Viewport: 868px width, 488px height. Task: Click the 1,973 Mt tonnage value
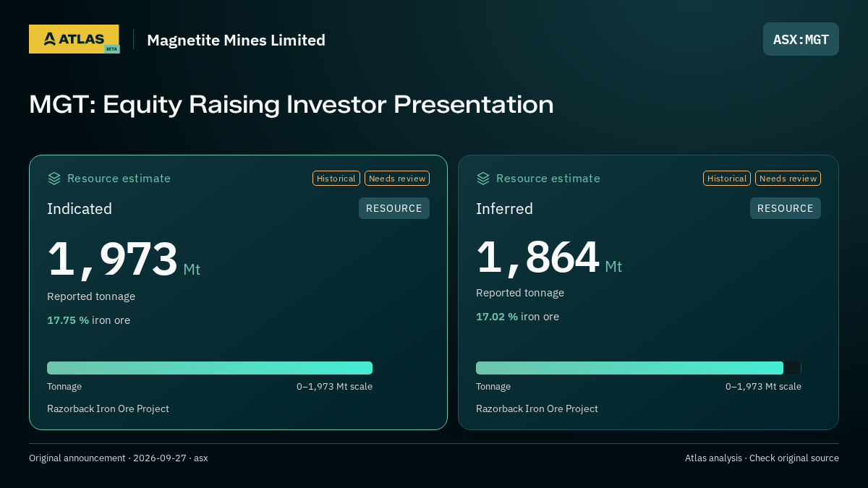(124, 260)
